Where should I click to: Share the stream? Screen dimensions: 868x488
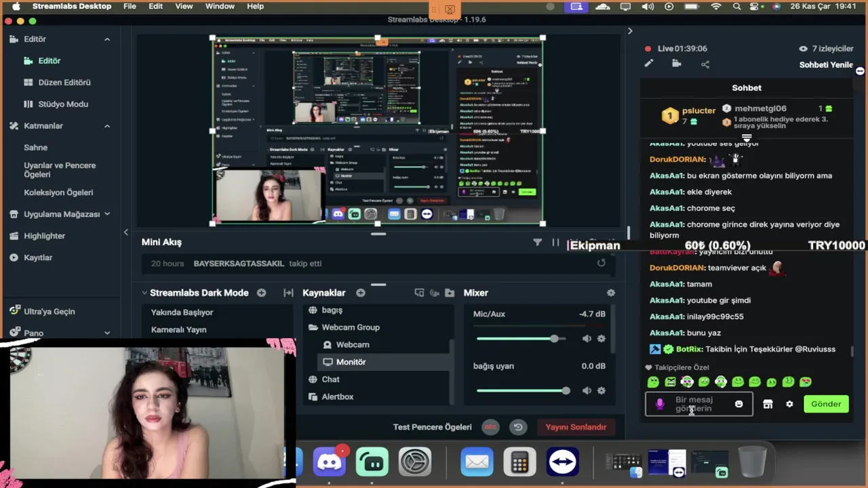[x=705, y=64]
